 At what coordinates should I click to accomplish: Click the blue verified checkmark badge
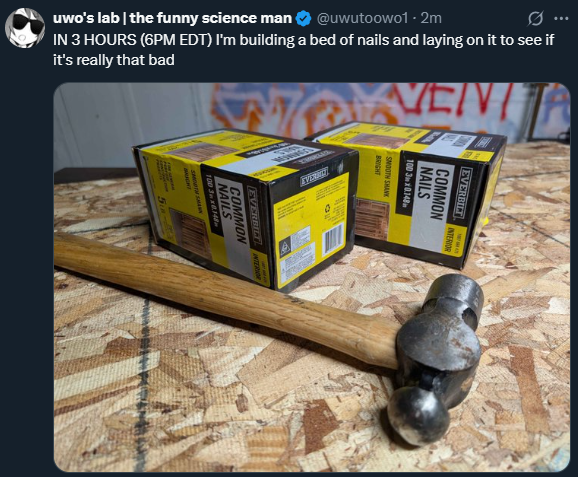[304, 18]
